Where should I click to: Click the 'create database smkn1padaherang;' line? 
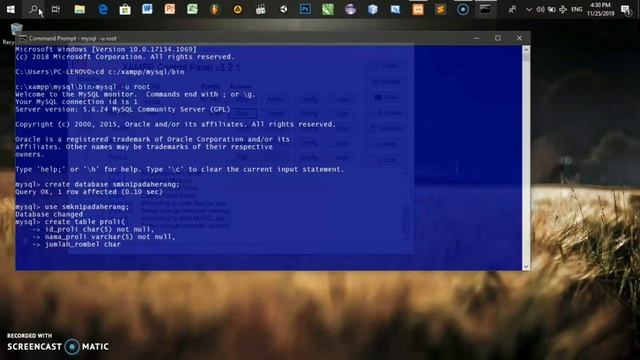(98, 184)
